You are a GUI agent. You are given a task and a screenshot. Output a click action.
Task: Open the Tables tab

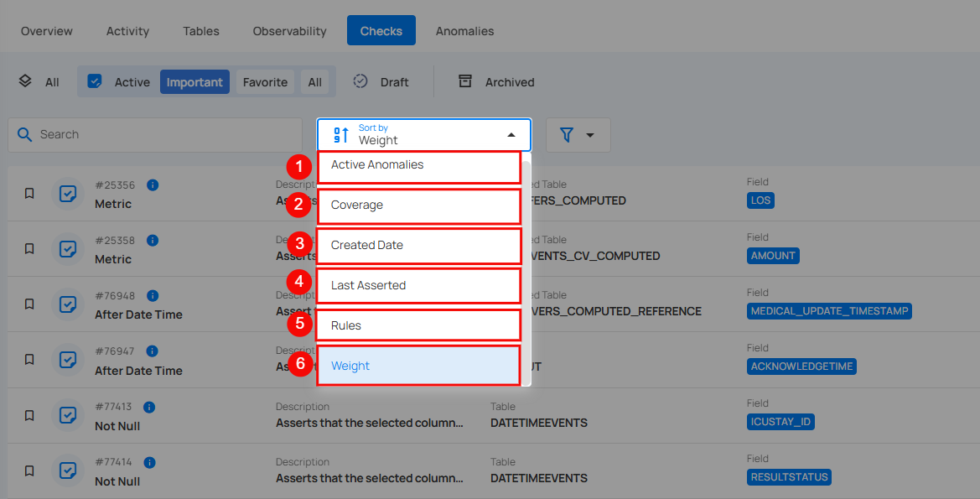(201, 31)
